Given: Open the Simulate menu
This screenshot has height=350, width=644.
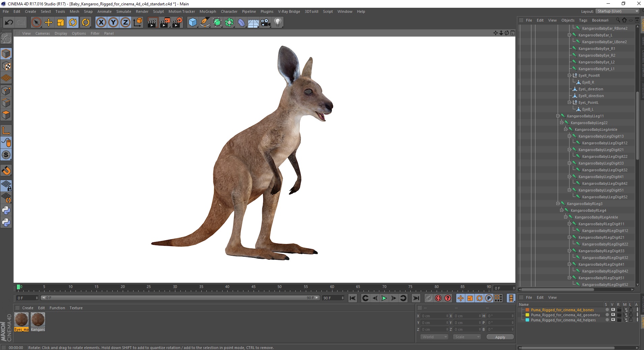Looking at the screenshot, I should click(124, 11).
